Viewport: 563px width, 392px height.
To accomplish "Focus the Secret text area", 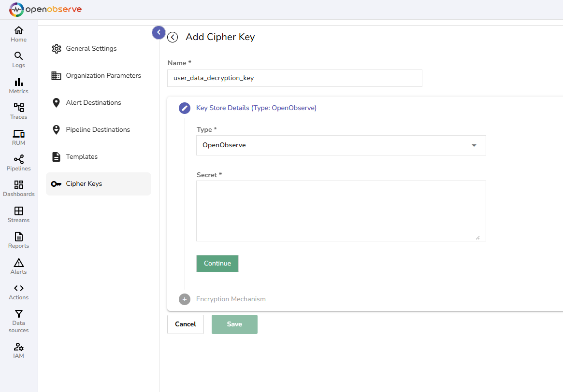I will point(341,211).
